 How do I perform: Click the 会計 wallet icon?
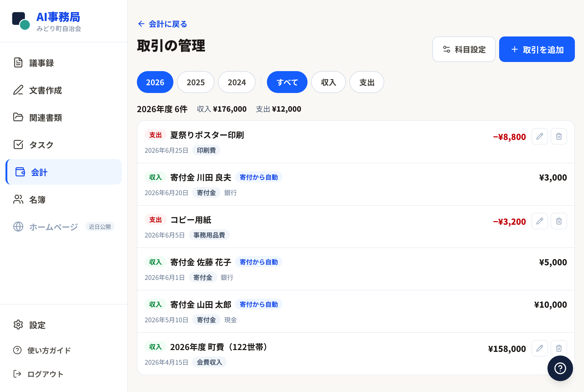[x=20, y=172]
